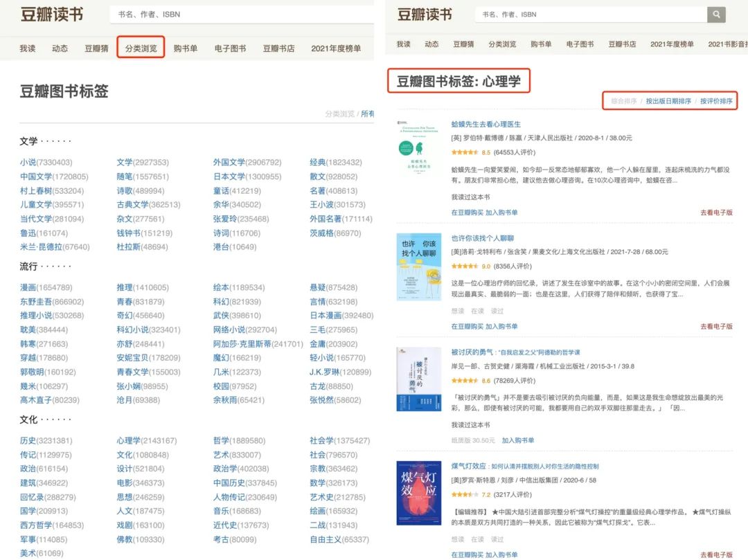Open the 科幻小说 tag link
Viewport: 748px width, 560px height.
click(x=132, y=329)
